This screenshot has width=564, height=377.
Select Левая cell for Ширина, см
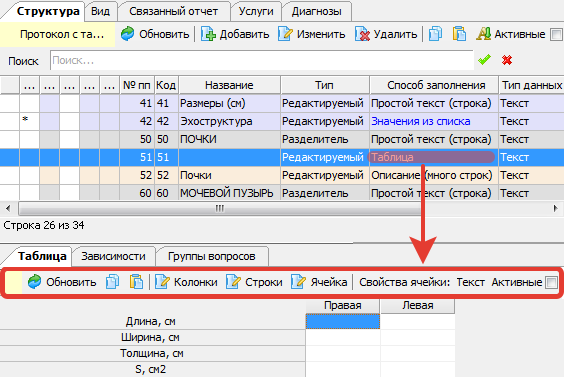coord(418,337)
